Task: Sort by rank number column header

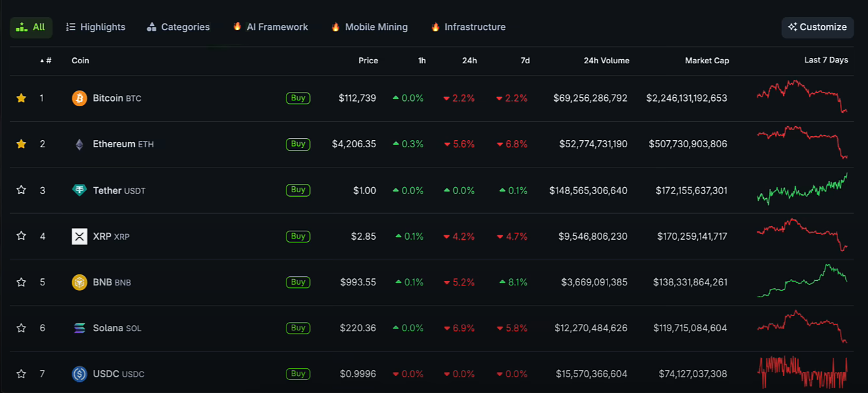Action: (x=46, y=61)
